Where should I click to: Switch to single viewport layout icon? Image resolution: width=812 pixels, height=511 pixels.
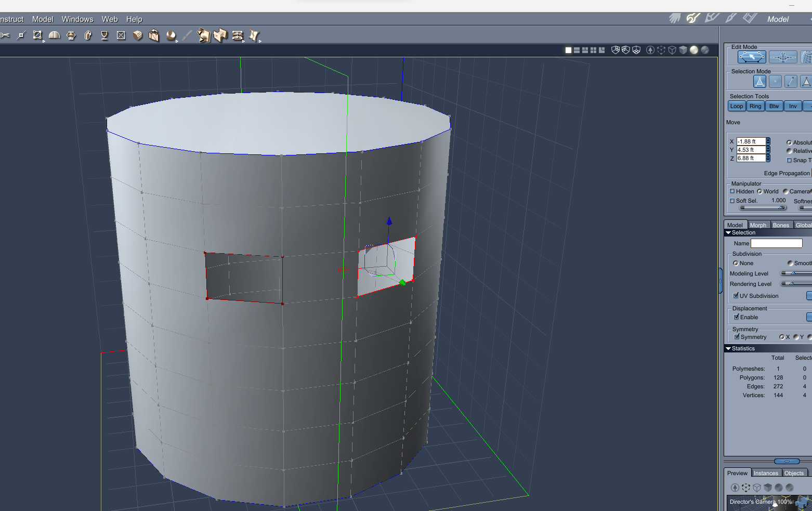point(568,50)
